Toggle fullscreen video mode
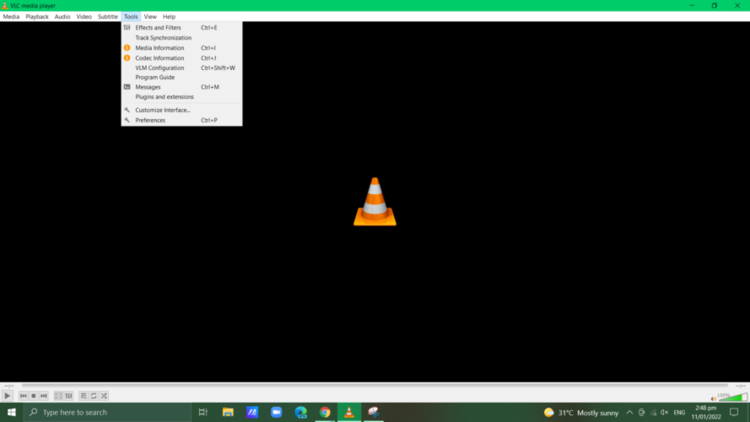The image size is (750, 422). pyautogui.click(x=58, y=396)
